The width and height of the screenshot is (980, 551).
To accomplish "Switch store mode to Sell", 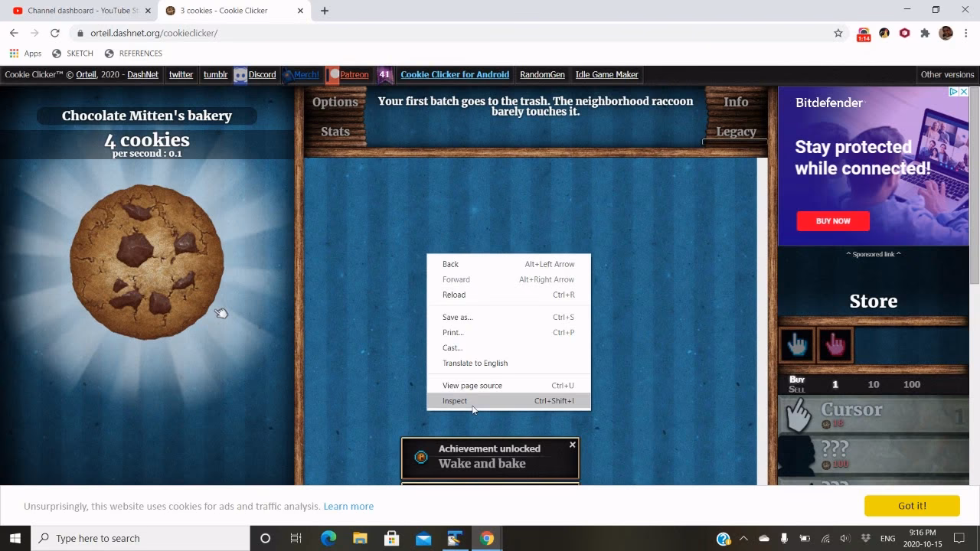I will pos(797,390).
